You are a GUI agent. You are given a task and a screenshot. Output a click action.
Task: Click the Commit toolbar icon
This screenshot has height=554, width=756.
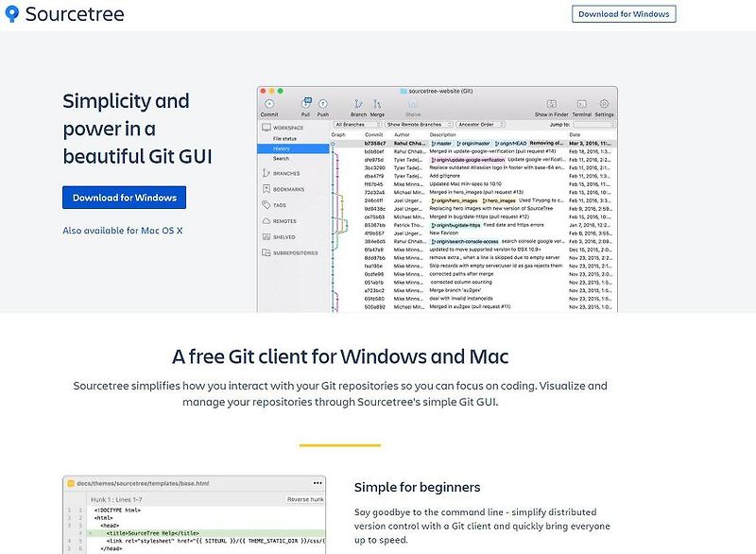269,104
